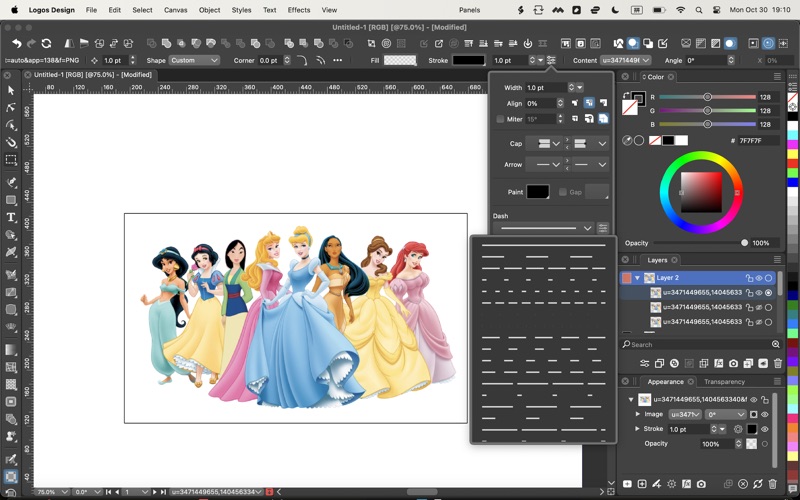Open the zoom level 75.0% dropdown

[x=52, y=492]
